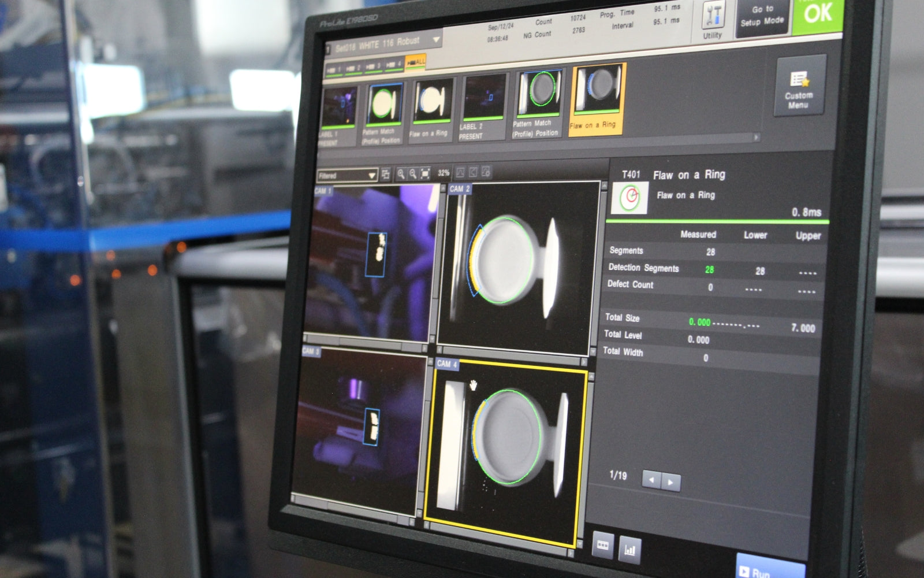
Task: Expand the program setting name dropdown
Action: [437, 40]
